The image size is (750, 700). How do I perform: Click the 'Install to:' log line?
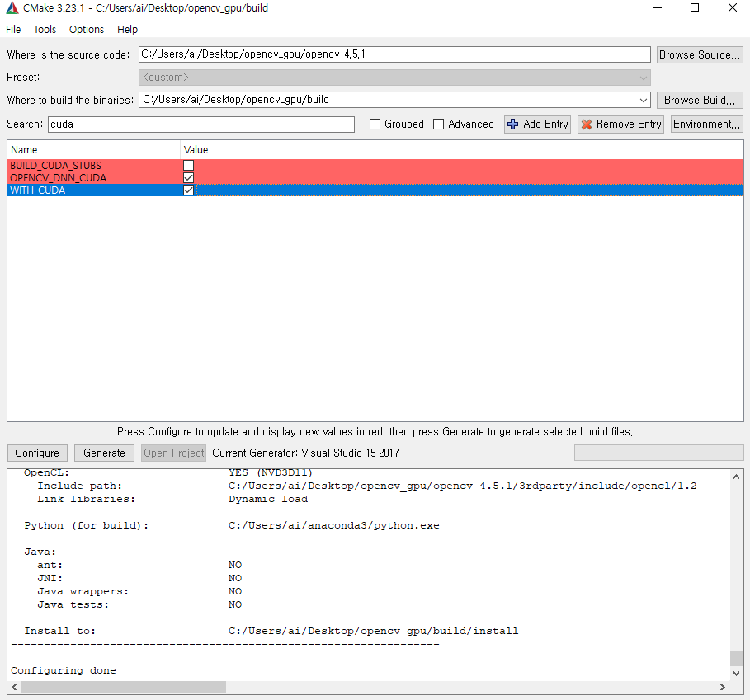[x=271, y=631]
